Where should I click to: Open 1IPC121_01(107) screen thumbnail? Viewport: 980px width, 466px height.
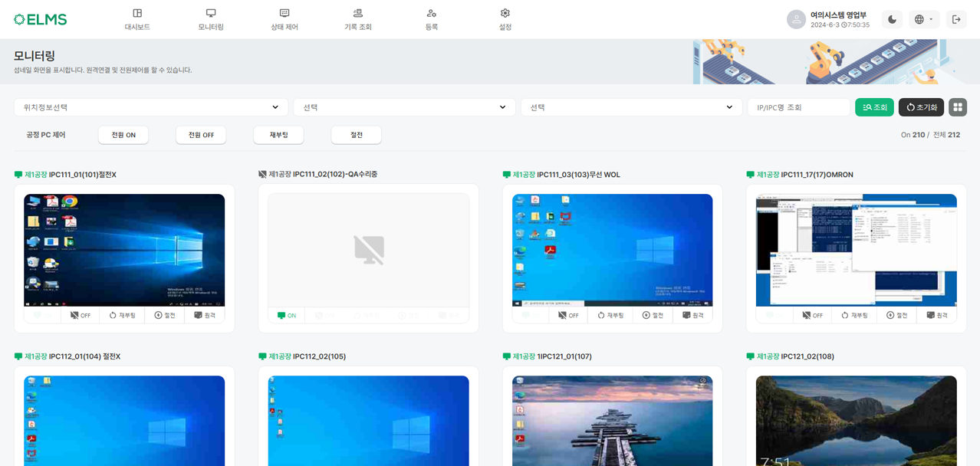[x=612, y=421]
